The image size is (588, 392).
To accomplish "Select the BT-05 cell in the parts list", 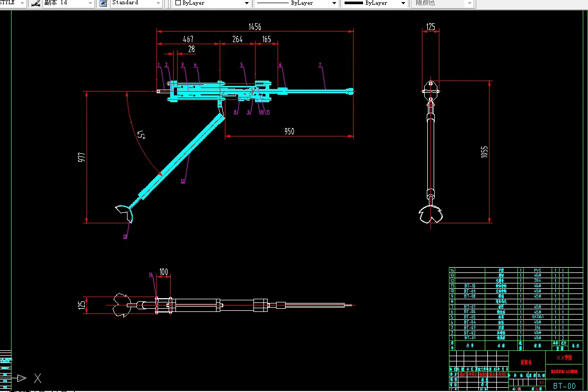I will [470, 317].
